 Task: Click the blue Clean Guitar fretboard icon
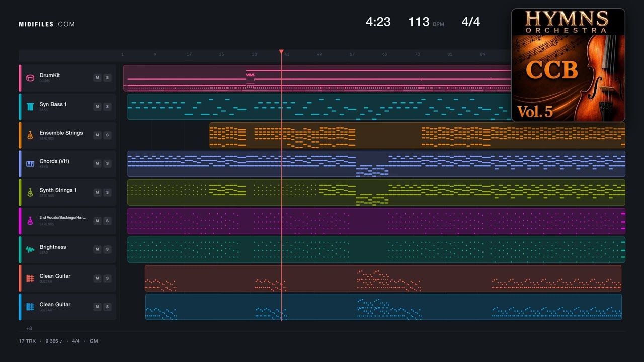pyautogui.click(x=30, y=307)
